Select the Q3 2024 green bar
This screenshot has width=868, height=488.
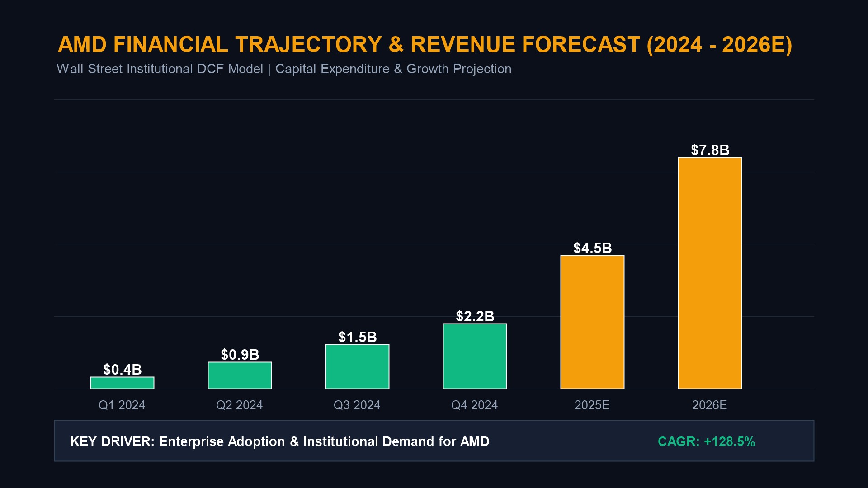click(x=357, y=366)
